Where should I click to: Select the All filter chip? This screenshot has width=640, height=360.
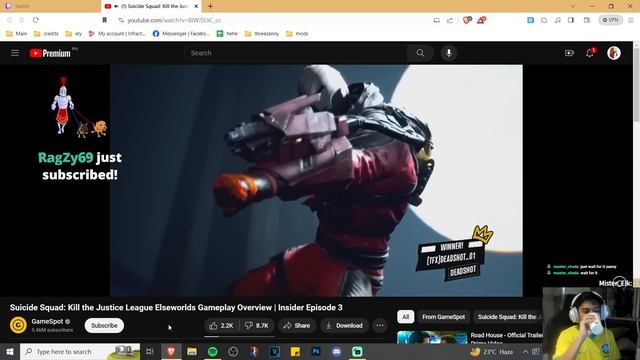click(405, 317)
